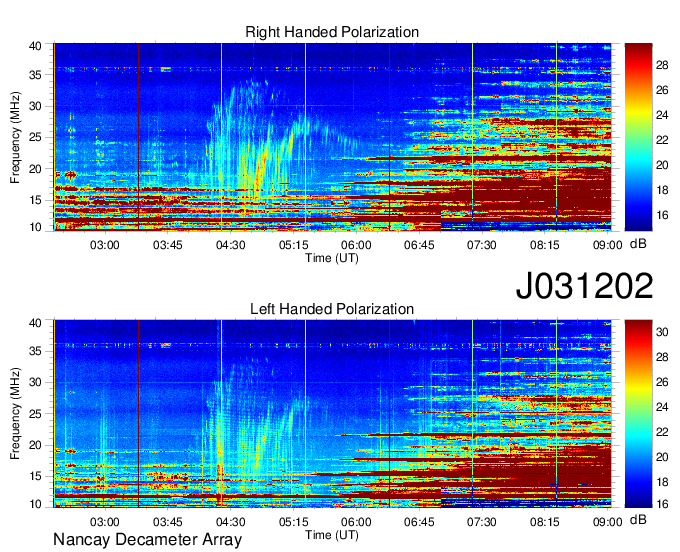
Task: Click the 40 MHz tick on the bottom plot
Action: tap(35, 323)
